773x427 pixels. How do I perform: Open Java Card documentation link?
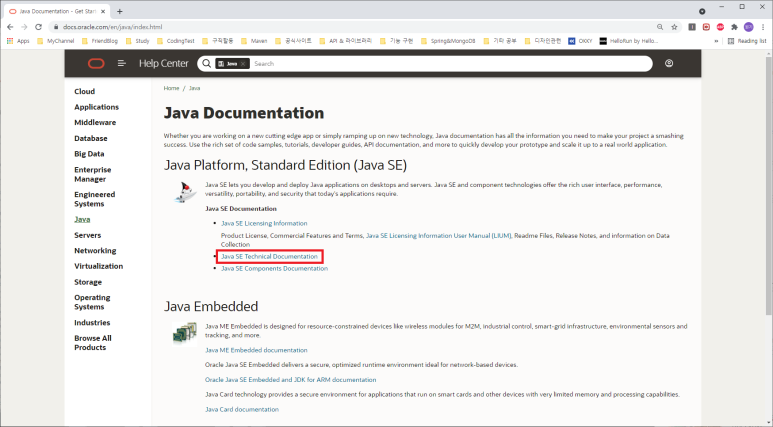pyautogui.click(x=242, y=409)
